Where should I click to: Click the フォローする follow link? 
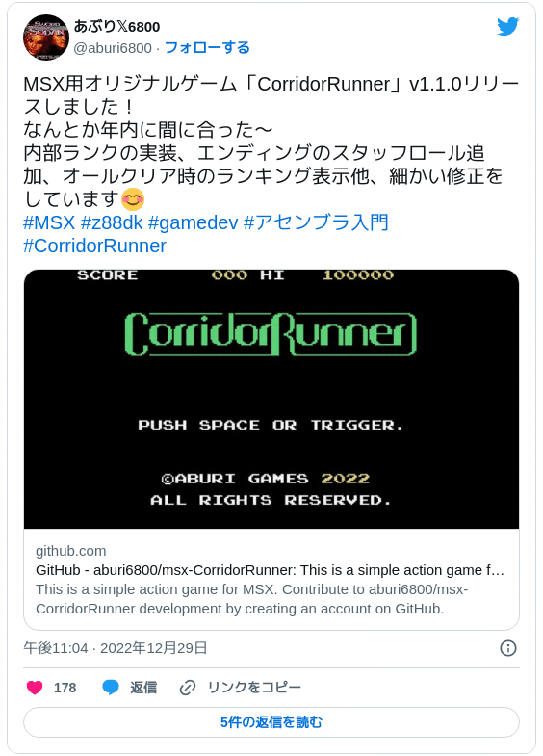207,48
